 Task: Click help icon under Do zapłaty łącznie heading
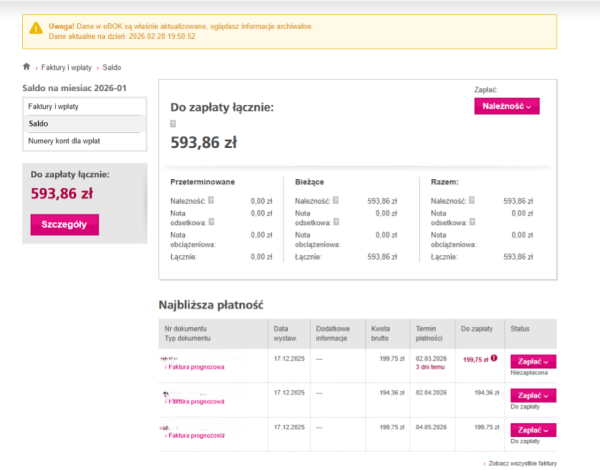click(x=173, y=124)
